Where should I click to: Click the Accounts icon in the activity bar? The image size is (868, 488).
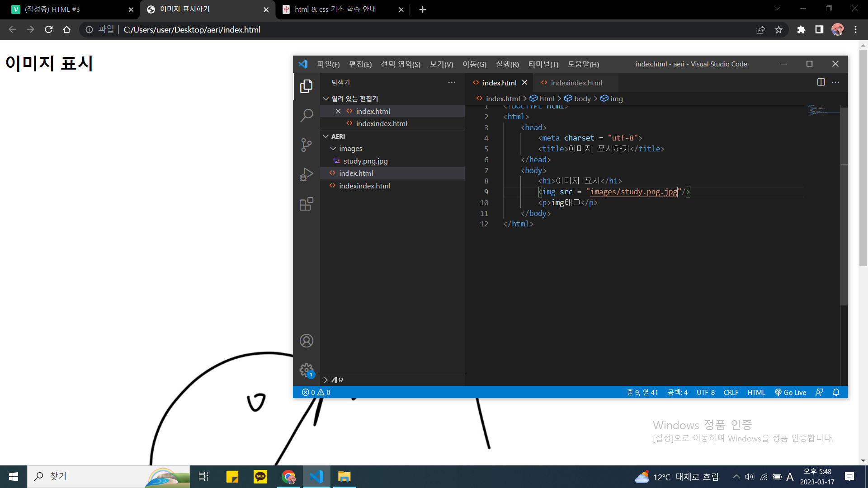307,341
